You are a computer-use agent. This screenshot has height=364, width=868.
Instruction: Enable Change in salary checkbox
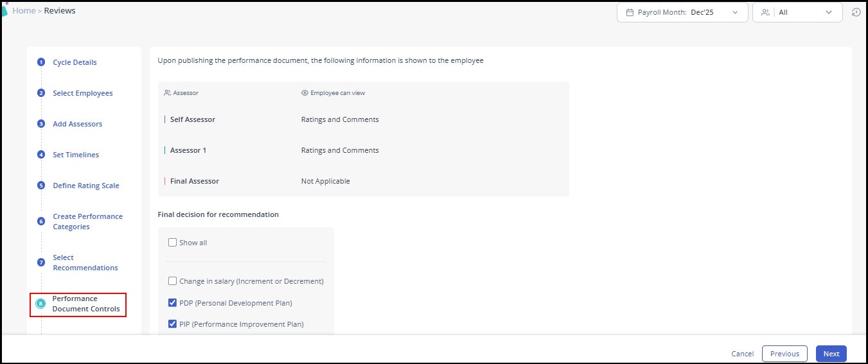click(x=172, y=281)
